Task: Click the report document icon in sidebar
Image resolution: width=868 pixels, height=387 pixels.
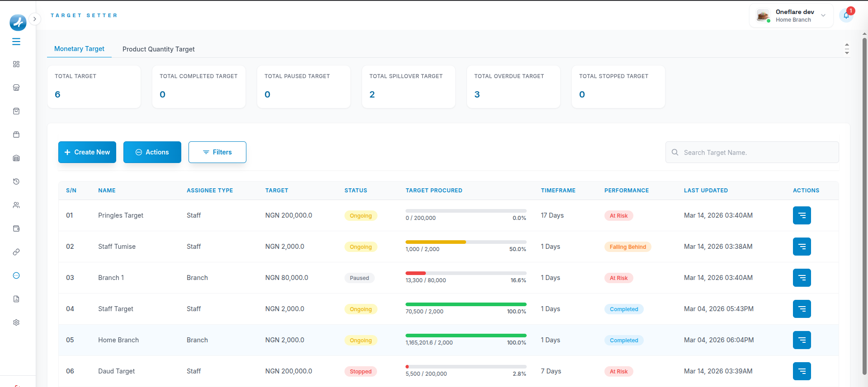Action: (x=16, y=299)
